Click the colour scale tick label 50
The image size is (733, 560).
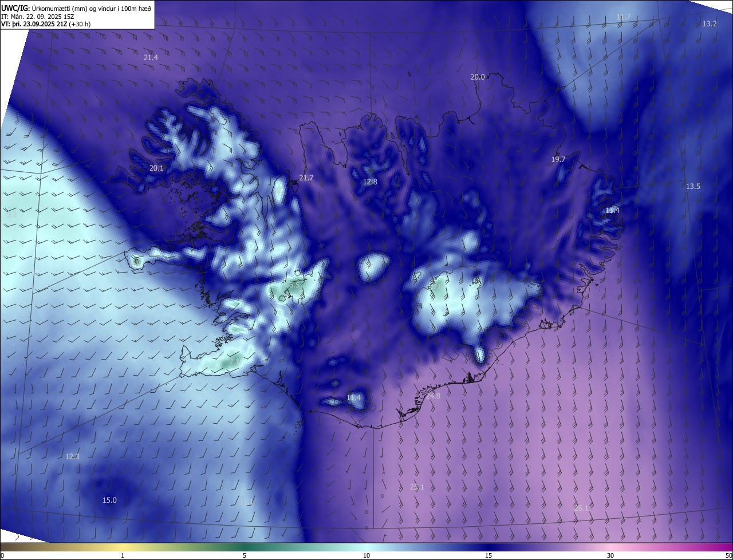(728, 555)
